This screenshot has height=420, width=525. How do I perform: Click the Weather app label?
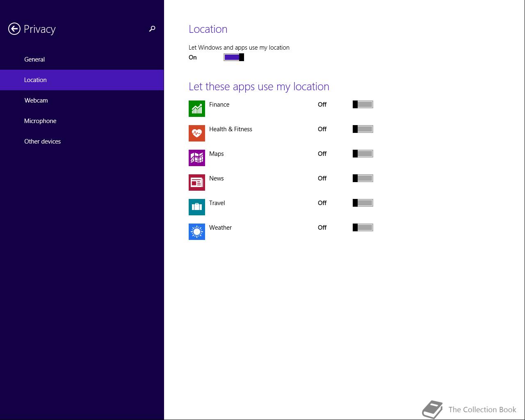[220, 228]
